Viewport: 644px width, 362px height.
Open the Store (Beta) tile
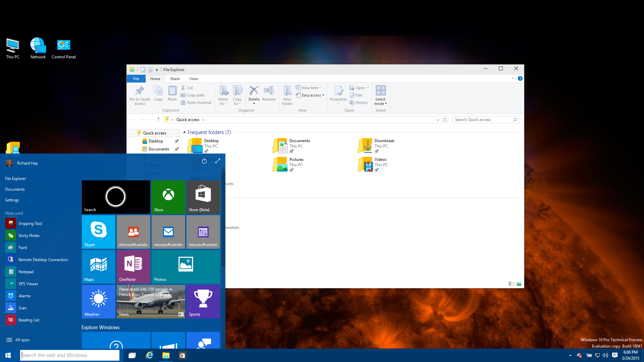tap(203, 197)
